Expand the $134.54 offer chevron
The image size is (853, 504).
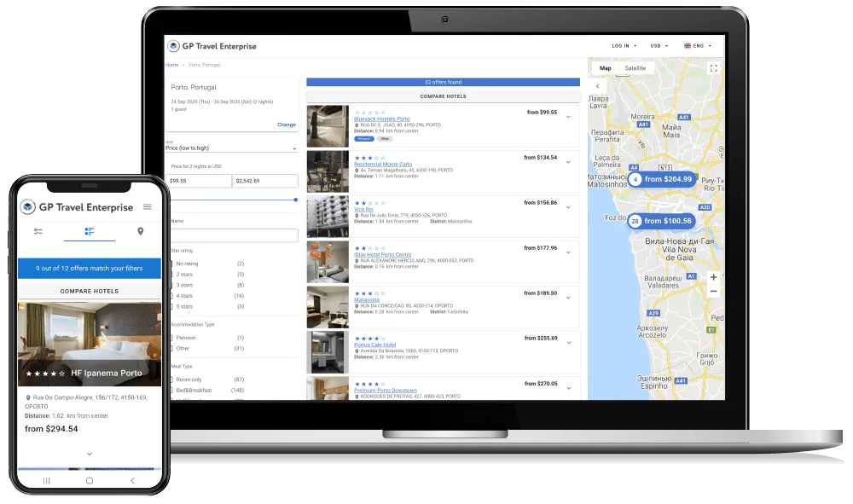(568, 162)
